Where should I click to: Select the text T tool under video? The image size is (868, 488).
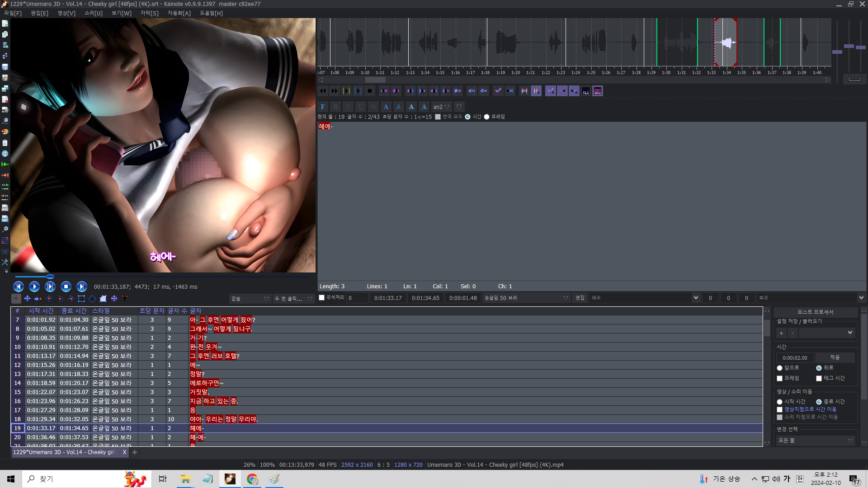125,298
